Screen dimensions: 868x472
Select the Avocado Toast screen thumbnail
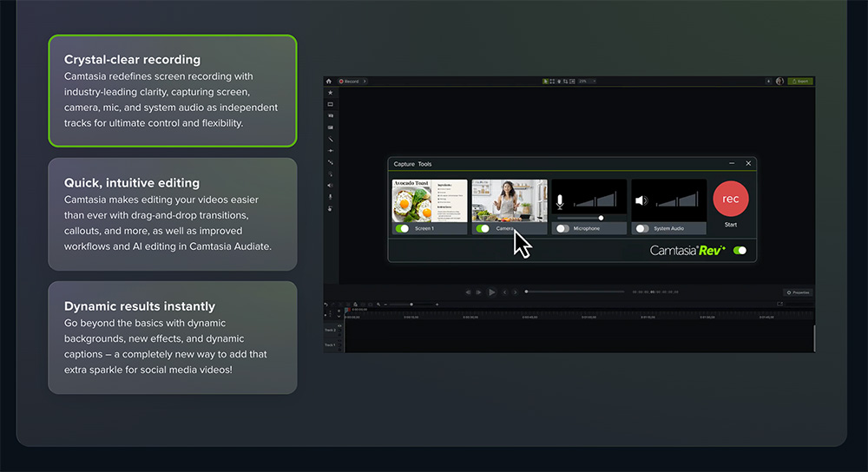[x=430, y=200]
